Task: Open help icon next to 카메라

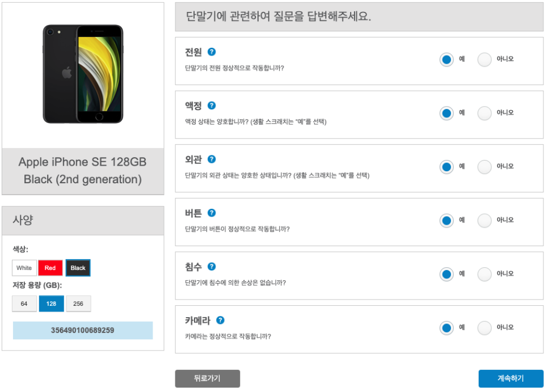Action: 220,320
